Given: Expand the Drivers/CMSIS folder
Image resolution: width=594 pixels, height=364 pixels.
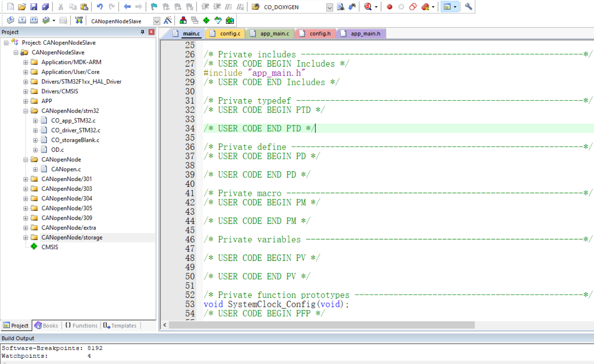Looking at the screenshot, I should point(25,91).
